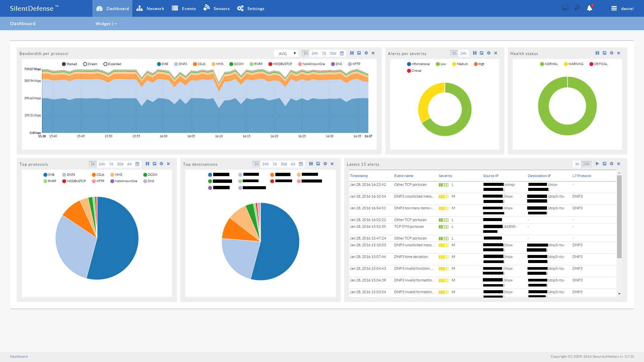This screenshot has height=362, width=644.
Task: Sort alerts by Timestamp column header
Action: click(359, 176)
